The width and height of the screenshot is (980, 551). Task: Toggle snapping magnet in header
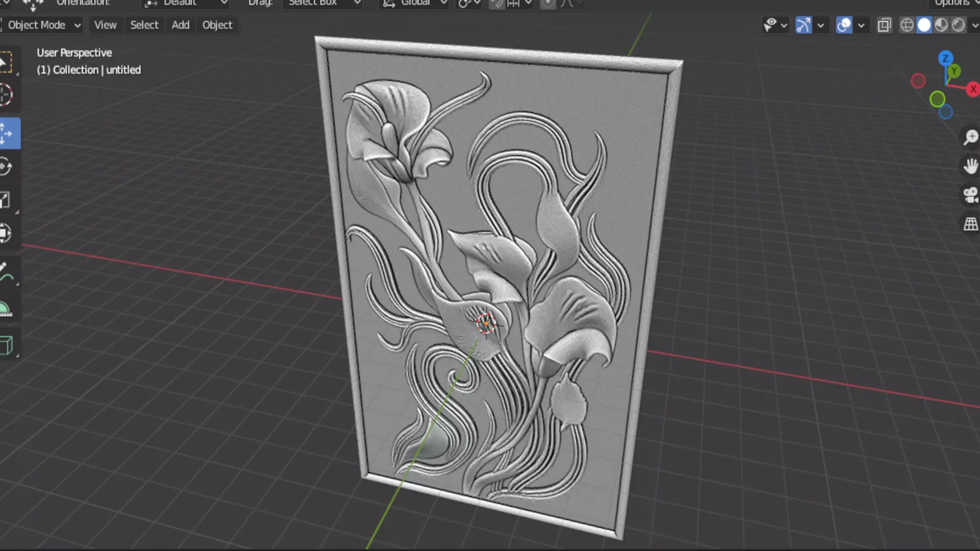[x=496, y=4]
